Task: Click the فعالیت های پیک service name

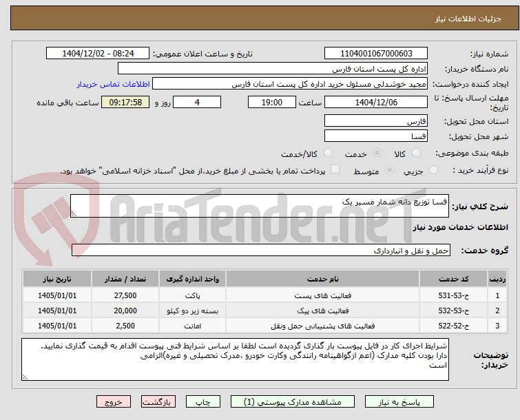Action: [323, 311]
